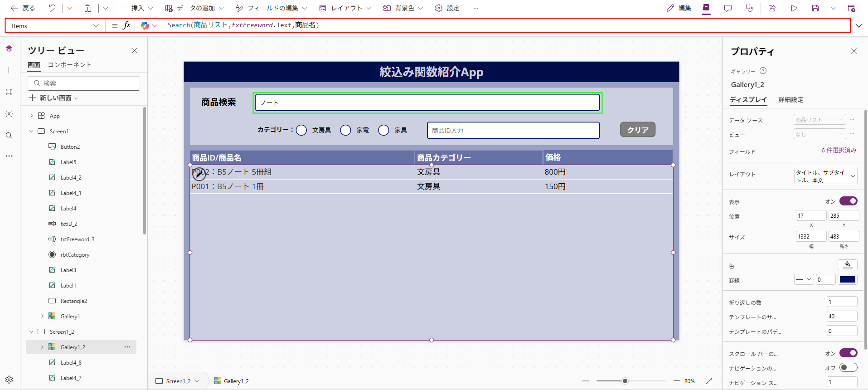
Task: Click fit-to-window expand icon
Action: coord(709,381)
